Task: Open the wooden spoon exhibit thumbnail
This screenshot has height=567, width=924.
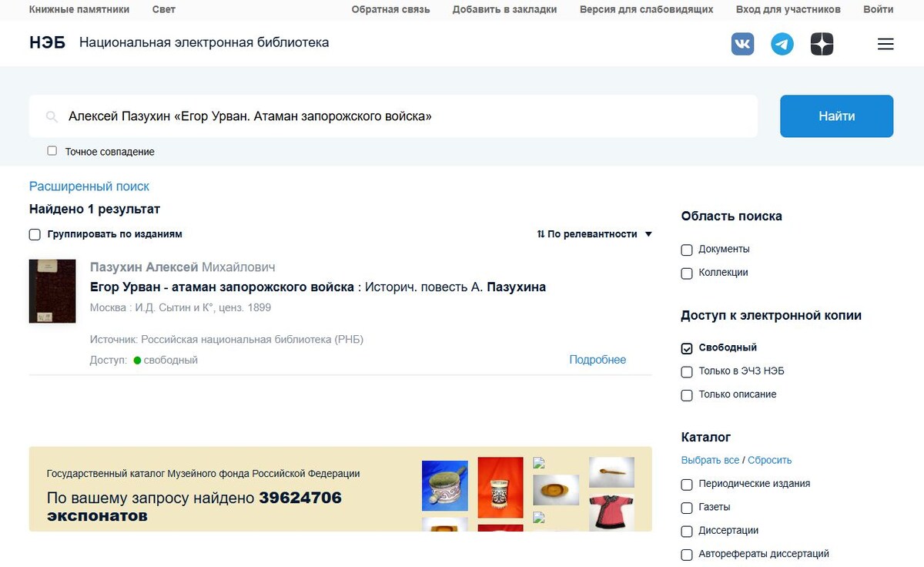Action: (611, 472)
